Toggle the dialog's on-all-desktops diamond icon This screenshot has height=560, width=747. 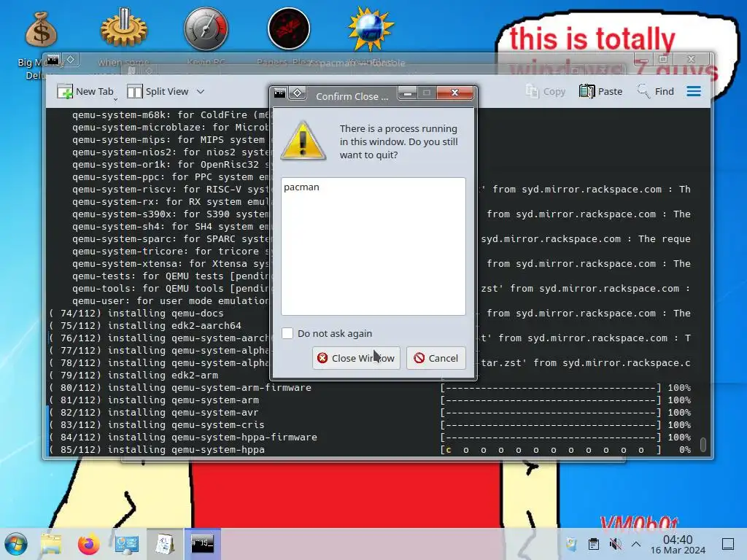click(298, 93)
